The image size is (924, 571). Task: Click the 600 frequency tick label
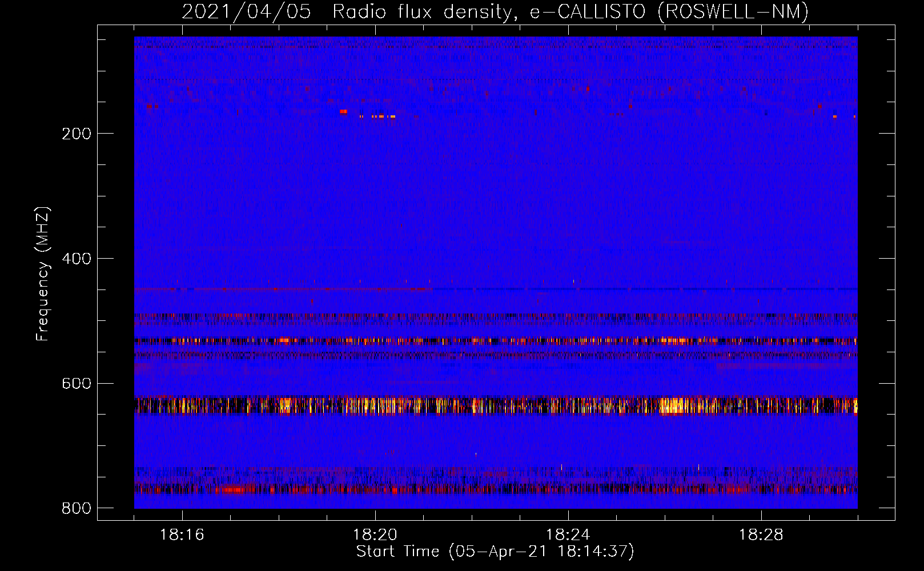point(77,383)
